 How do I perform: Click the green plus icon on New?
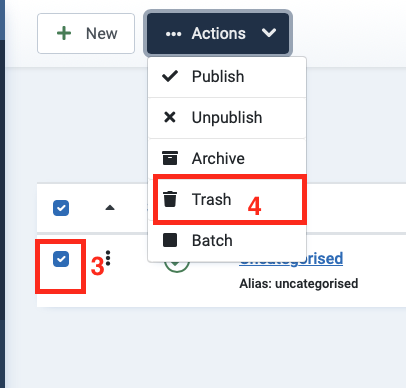click(x=64, y=33)
